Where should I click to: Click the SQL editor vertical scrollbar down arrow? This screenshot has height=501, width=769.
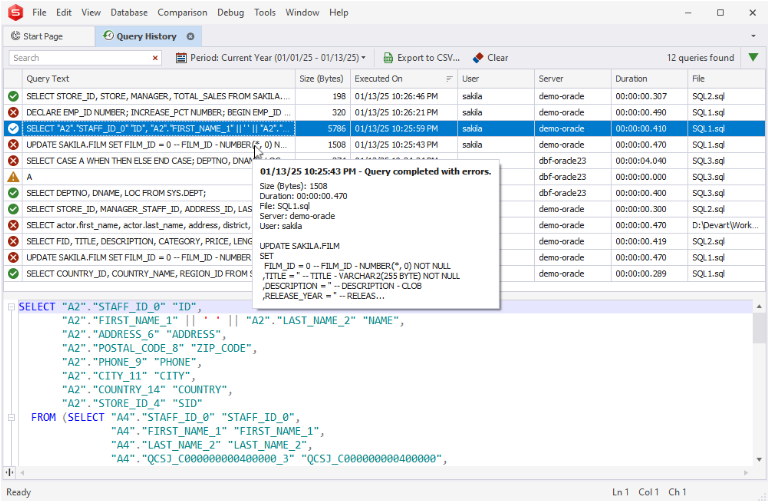tap(760, 460)
